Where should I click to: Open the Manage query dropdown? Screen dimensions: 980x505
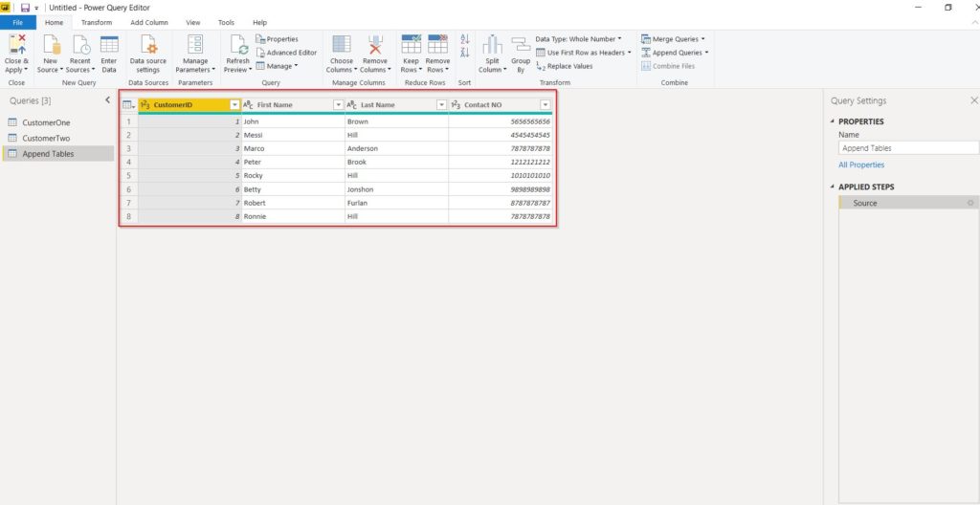coord(277,66)
